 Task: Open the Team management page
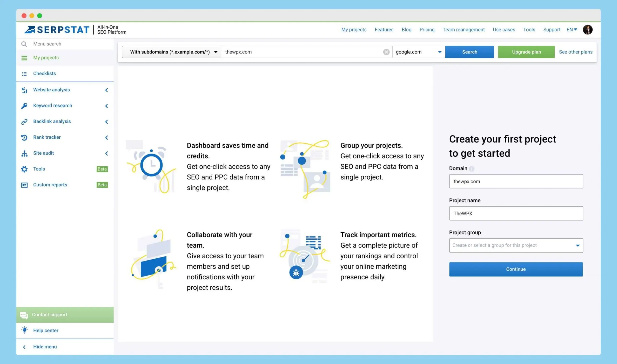(463, 29)
